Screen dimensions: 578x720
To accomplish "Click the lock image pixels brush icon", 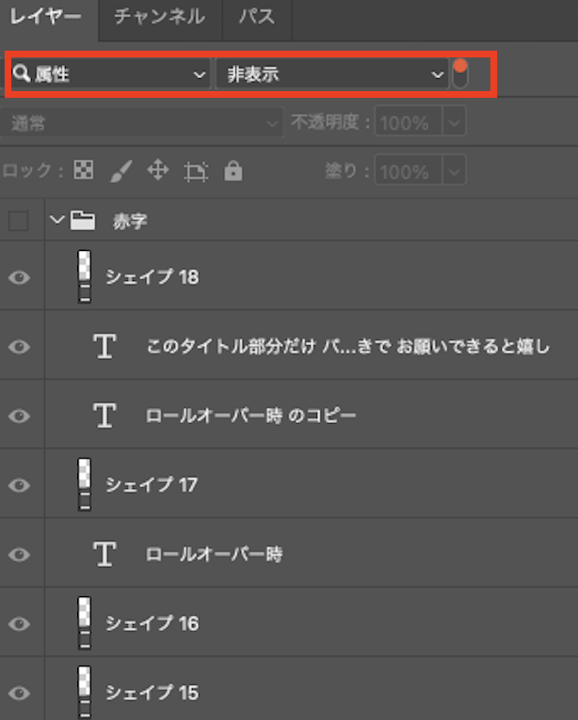I will click(x=121, y=171).
